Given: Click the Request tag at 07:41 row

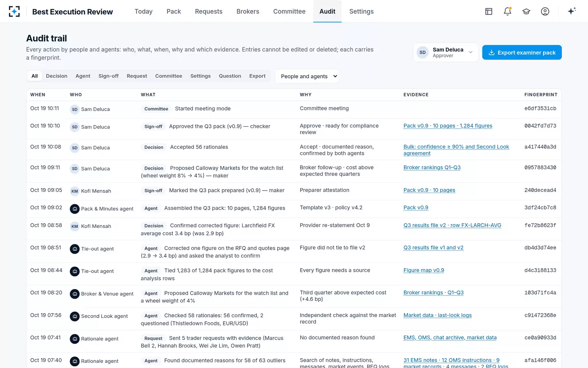Looking at the screenshot, I should (x=153, y=338).
